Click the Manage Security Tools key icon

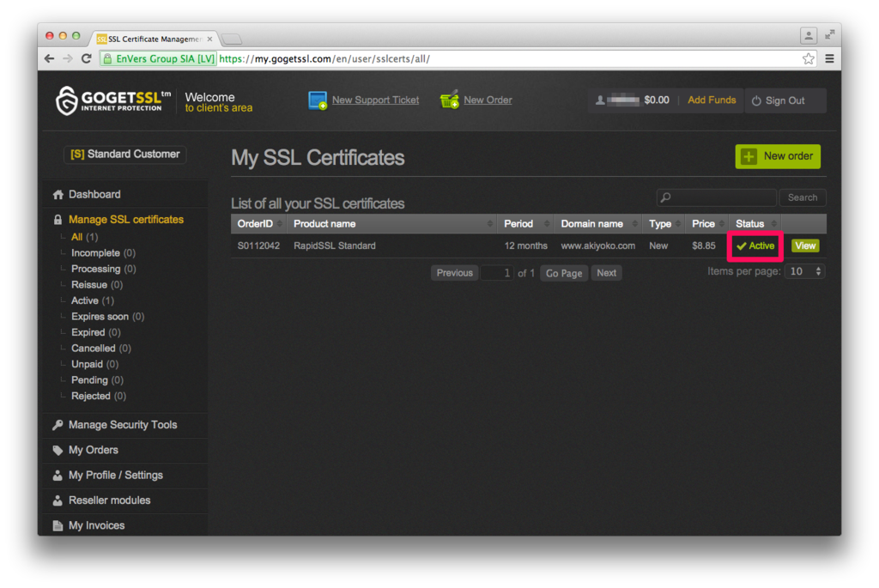click(58, 425)
